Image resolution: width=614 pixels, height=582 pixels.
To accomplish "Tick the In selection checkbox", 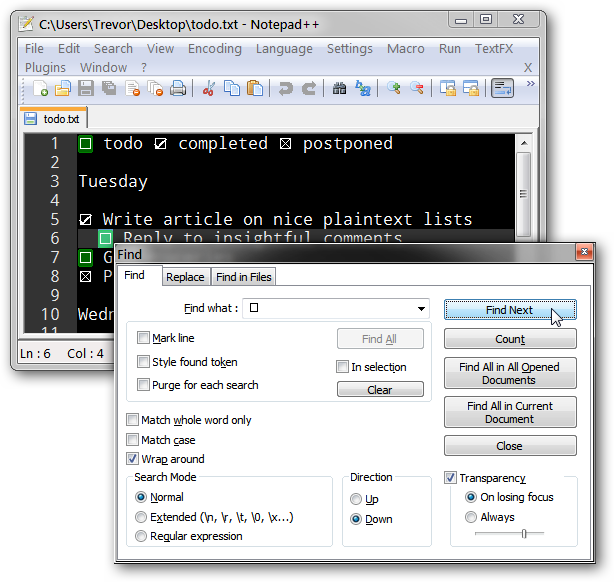I will click(342, 367).
